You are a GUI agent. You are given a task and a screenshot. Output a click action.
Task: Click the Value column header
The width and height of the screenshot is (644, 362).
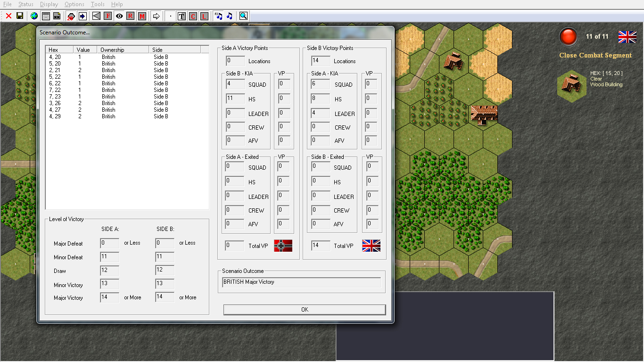[85, 49]
